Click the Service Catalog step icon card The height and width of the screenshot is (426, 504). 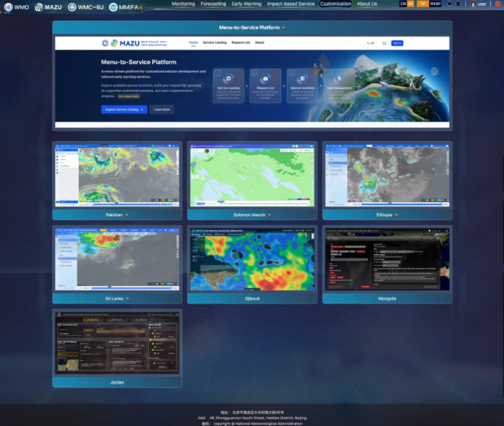tap(229, 86)
